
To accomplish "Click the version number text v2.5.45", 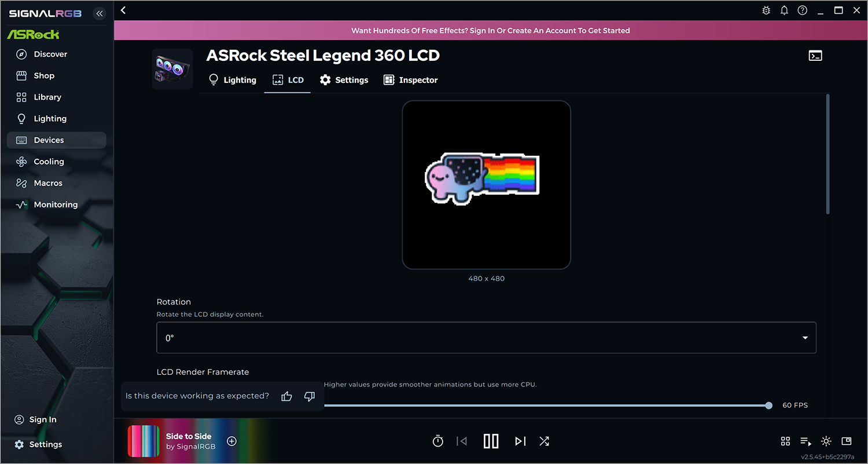I will point(827,457).
